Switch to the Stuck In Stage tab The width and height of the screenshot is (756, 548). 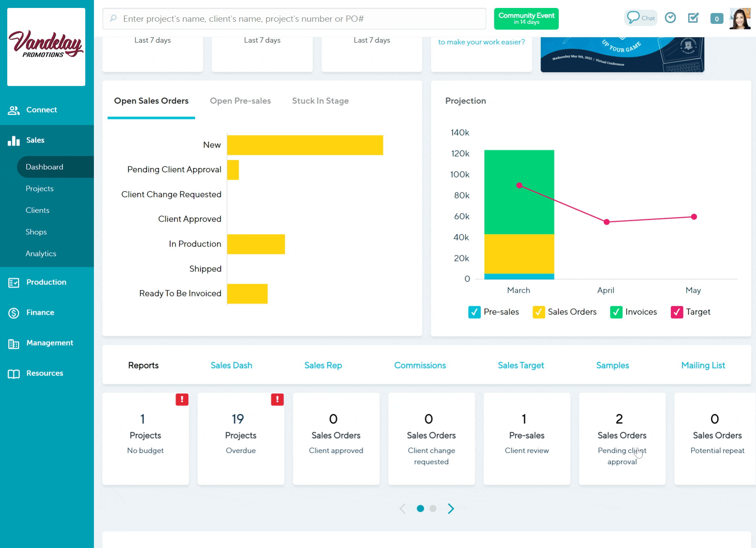(x=320, y=101)
